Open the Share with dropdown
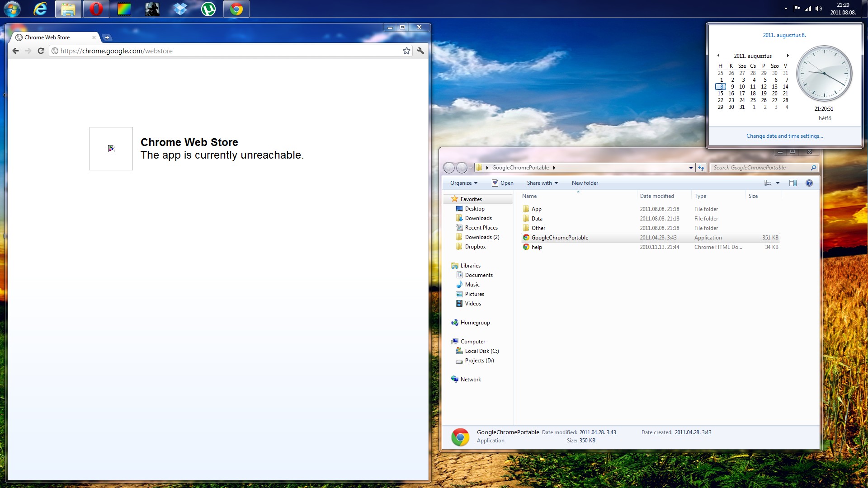 click(542, 183)
